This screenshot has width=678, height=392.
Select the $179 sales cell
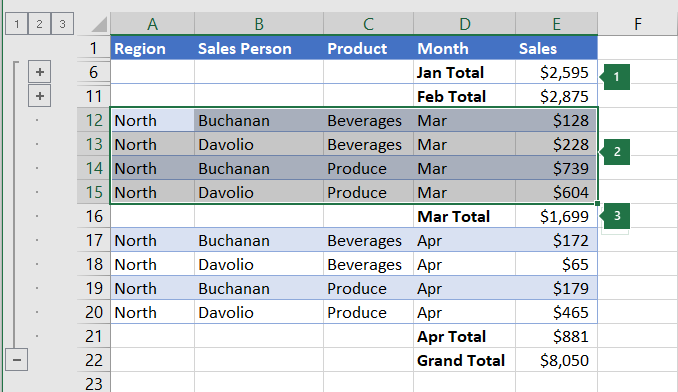pos(556,288)
